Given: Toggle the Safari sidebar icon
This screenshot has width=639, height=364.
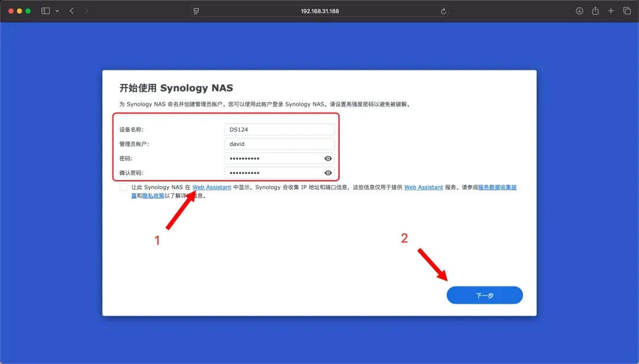Looking at the screenshot, I should 46,11.
